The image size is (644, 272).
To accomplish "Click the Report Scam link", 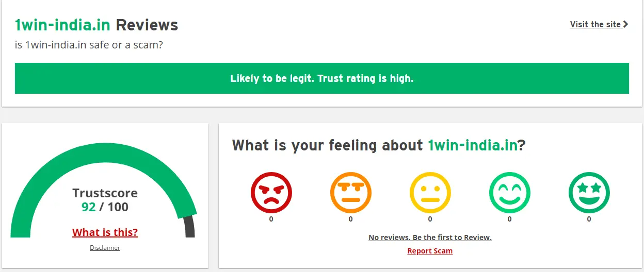I will (430, 251).
